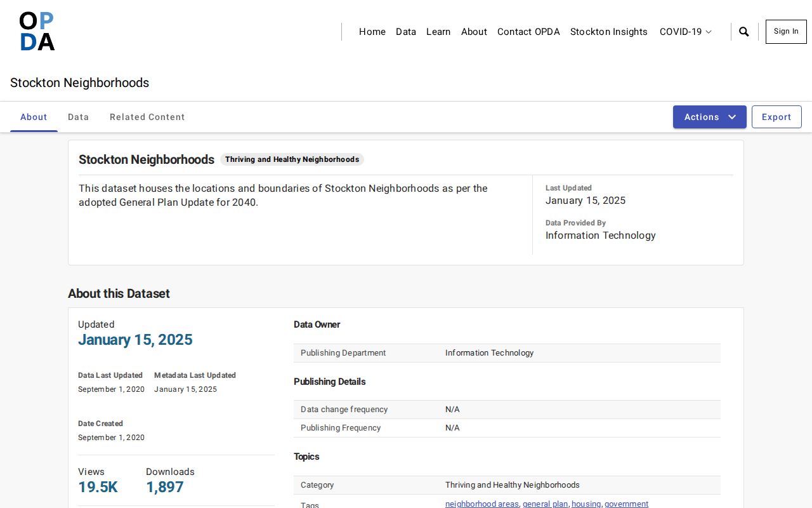
Task: Select the Stockton Neighborhoods page title
Action: (x=79, y=83)
